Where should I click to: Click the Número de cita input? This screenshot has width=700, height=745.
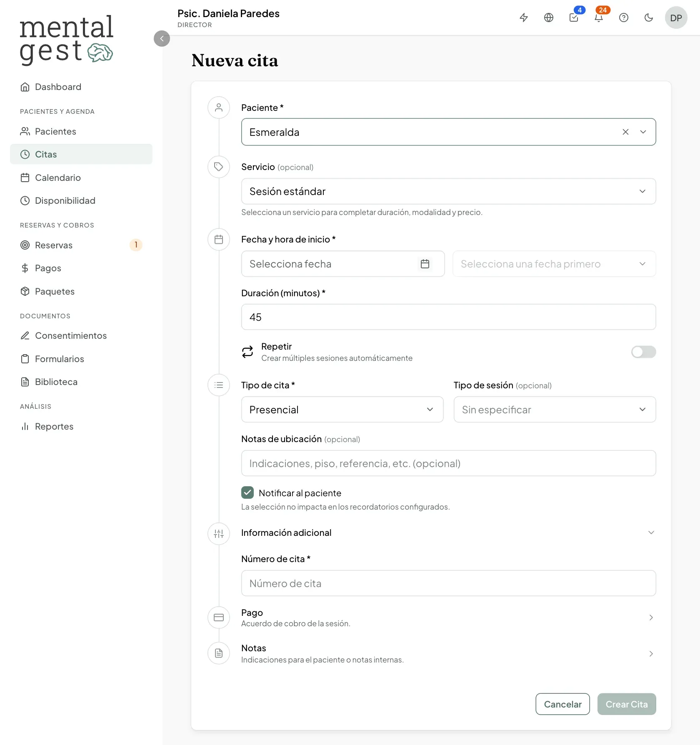[x=448, y=583]
